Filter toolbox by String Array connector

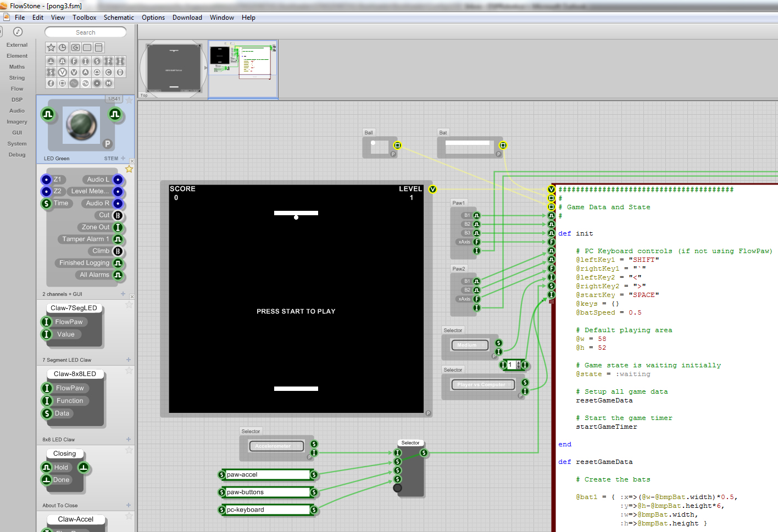pyautogui.click(x=51, y=72)
